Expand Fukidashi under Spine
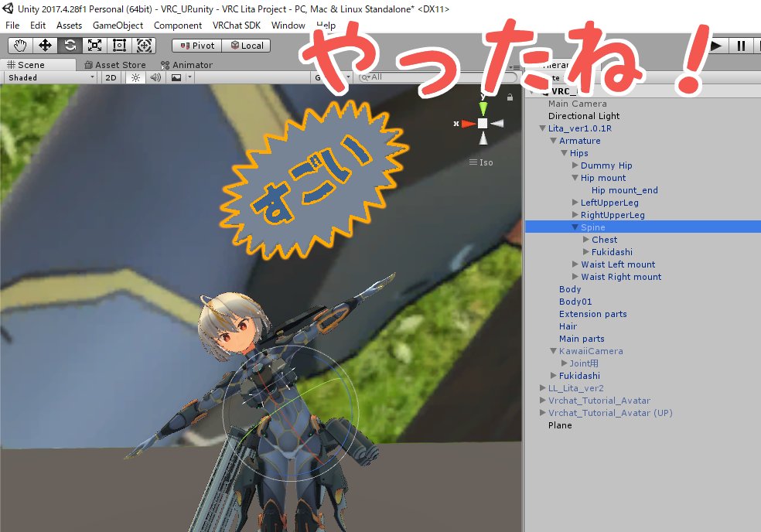The width and height of the screenshot is (761, 532). [x=585, y=252]
